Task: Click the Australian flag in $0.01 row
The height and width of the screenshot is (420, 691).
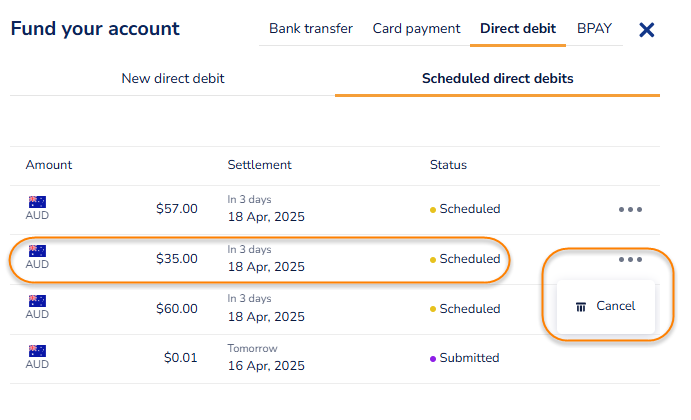Action: (x=37, y=351)
